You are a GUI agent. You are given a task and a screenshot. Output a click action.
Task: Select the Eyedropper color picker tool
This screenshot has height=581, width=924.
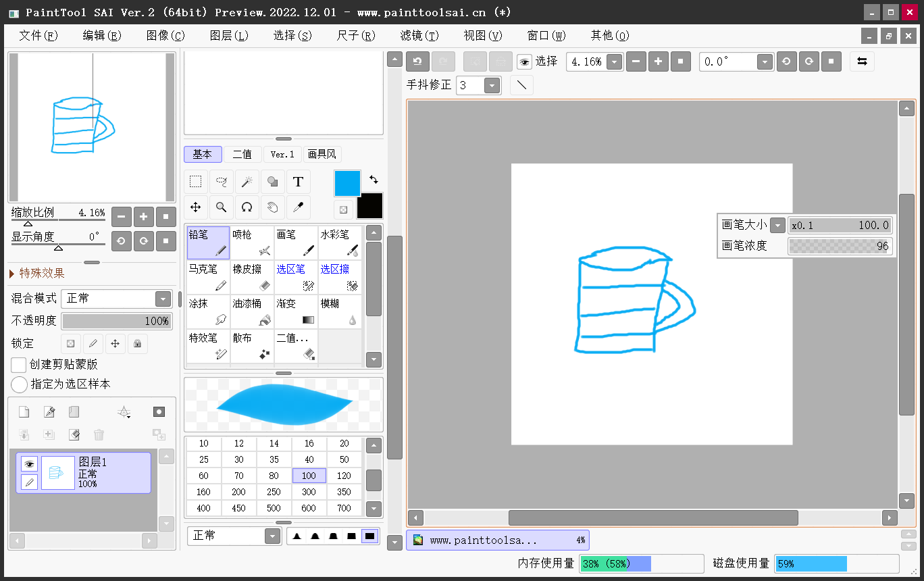pos(298,207)
